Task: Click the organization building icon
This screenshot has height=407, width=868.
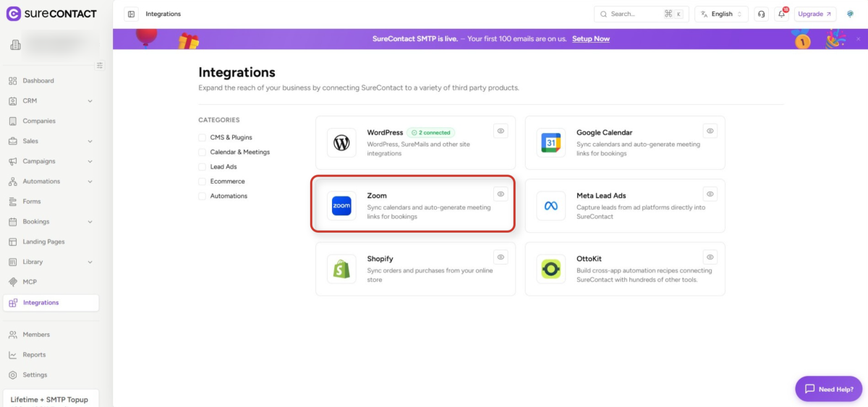Action: [15, 46]
